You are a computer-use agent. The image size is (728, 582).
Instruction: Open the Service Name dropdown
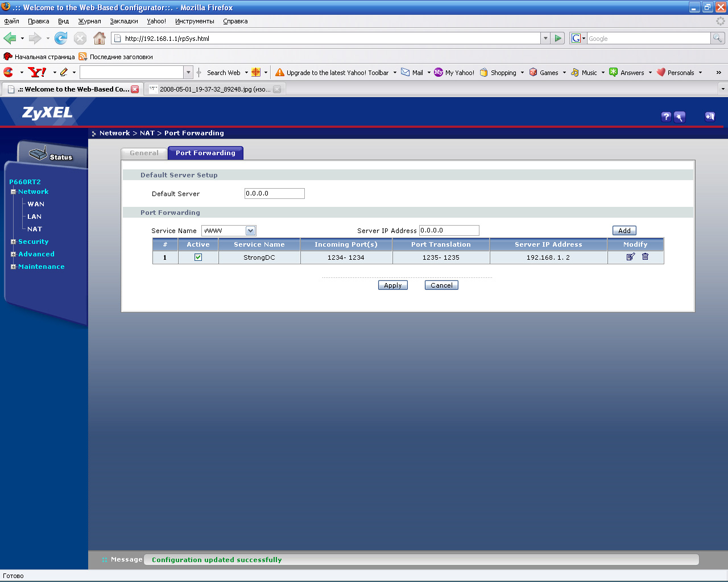(250, 231)
